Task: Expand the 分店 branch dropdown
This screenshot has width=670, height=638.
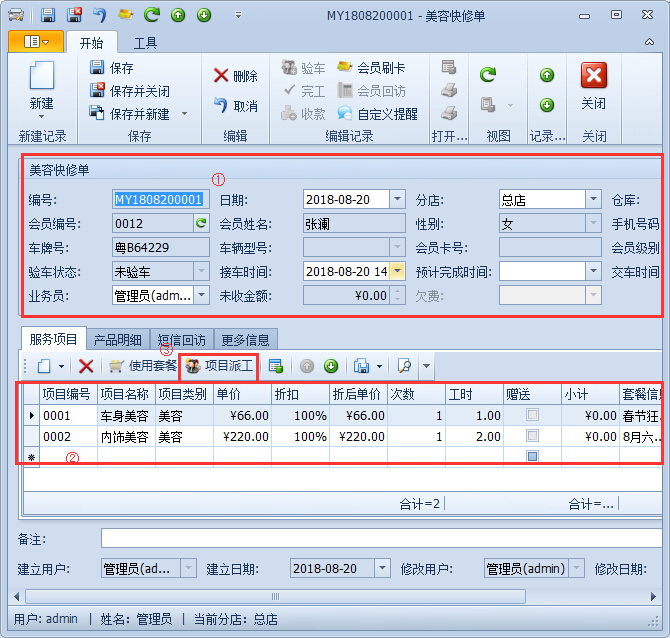Action: point(593,199)
